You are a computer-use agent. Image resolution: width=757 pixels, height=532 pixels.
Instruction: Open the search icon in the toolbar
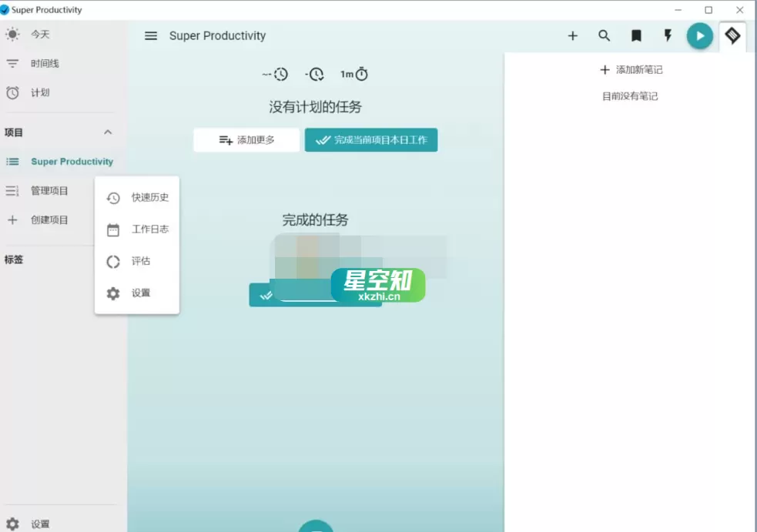604,35
